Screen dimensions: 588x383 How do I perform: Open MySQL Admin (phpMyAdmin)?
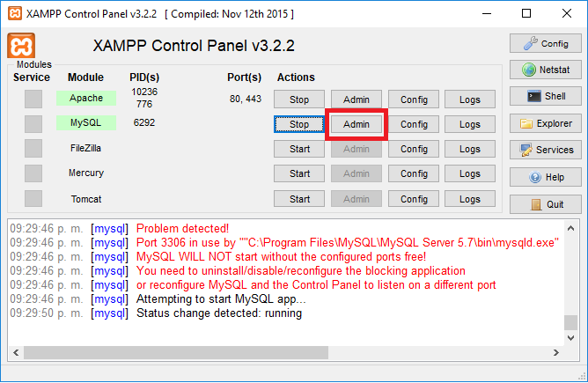pos(356,124)
